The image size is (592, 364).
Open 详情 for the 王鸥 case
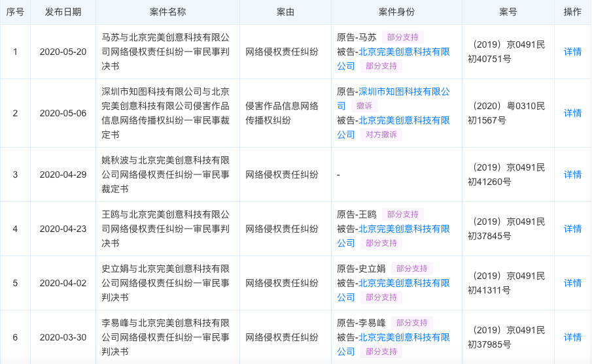572,229
